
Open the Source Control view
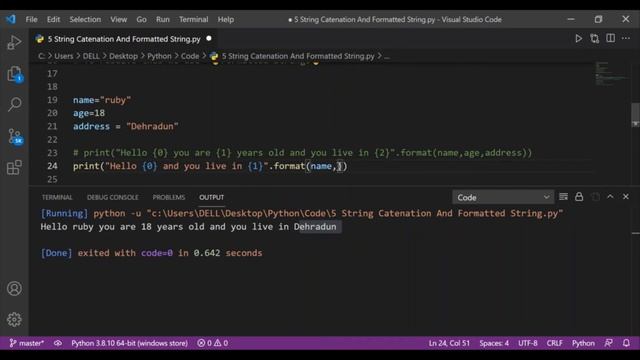click(x=15, y=136)
